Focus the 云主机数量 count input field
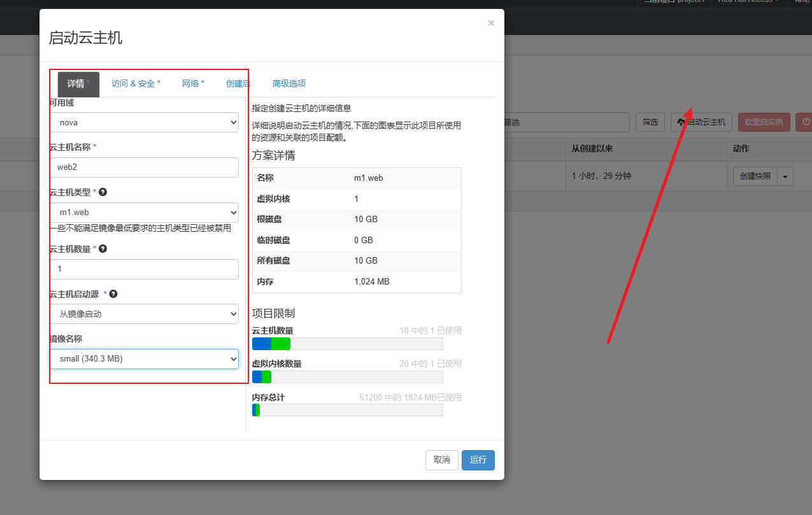 click(144, 269)
